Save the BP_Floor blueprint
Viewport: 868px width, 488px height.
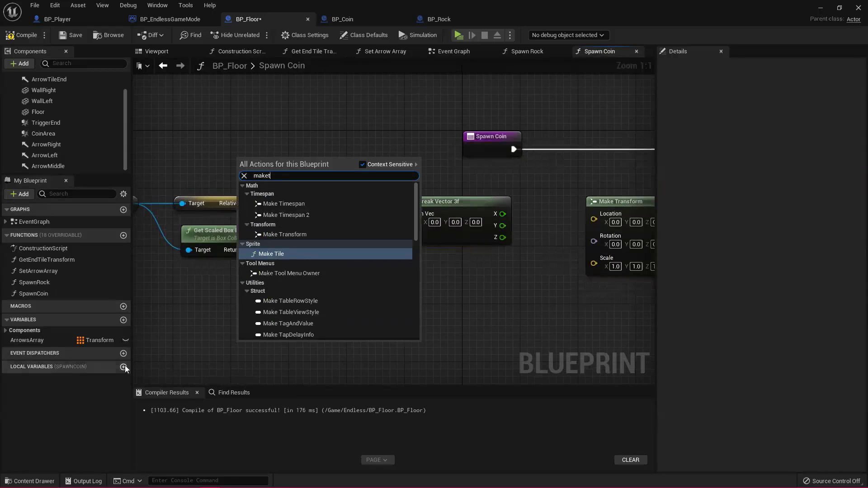71,35
